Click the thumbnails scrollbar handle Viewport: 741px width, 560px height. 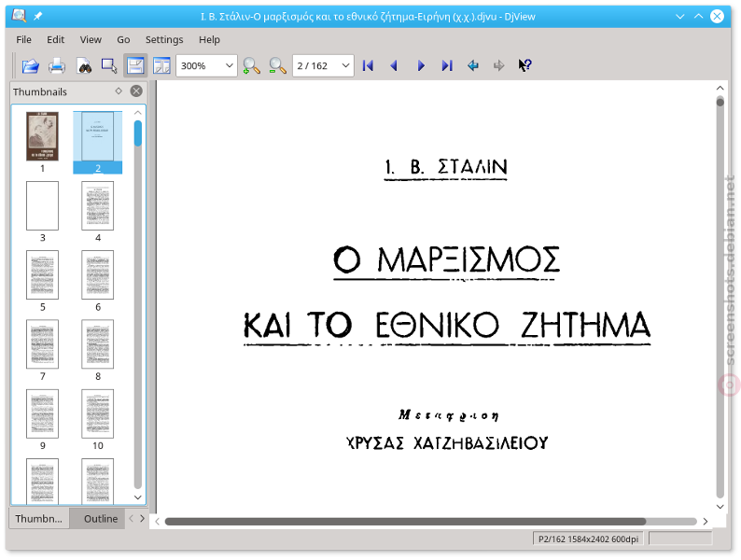pyautogui.click(x=138, y=133)
